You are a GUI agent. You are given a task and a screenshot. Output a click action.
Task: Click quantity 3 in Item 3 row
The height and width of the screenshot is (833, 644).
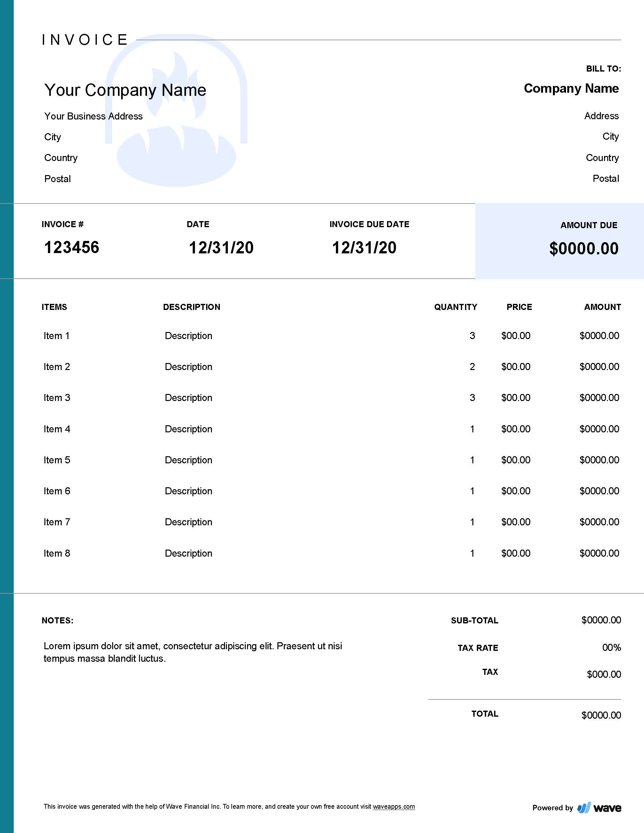(472, 397)
